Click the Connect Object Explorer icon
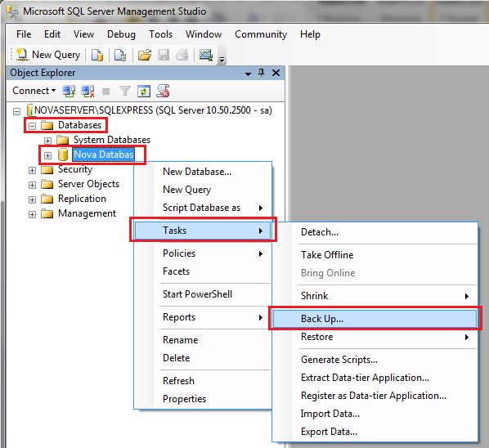Screen dimensions: 489x448 pos(69,91)
